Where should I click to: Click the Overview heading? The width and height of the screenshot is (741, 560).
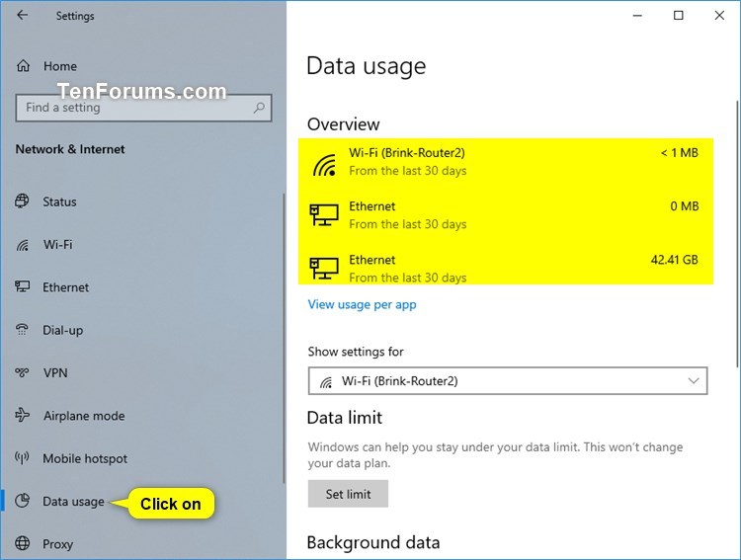pyautogui.click(x=344, y=124)
